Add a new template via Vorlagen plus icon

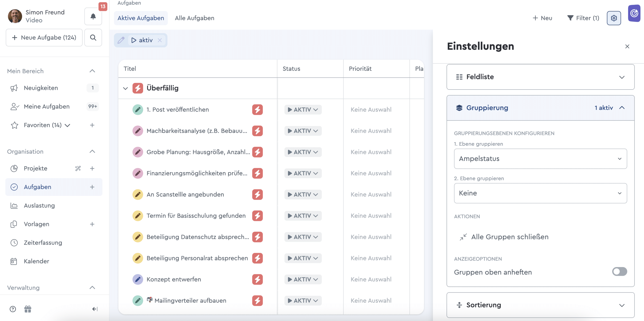click(x=92, y=224)
